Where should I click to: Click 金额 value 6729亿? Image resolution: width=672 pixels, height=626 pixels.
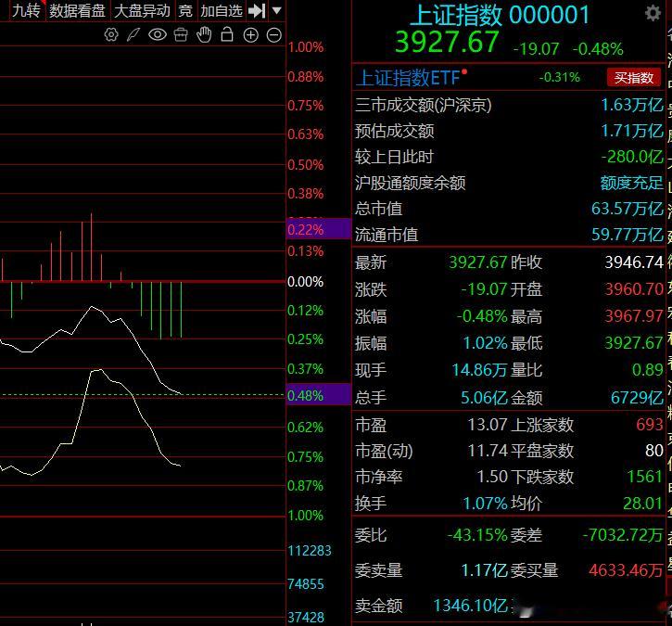pos(637,398)
